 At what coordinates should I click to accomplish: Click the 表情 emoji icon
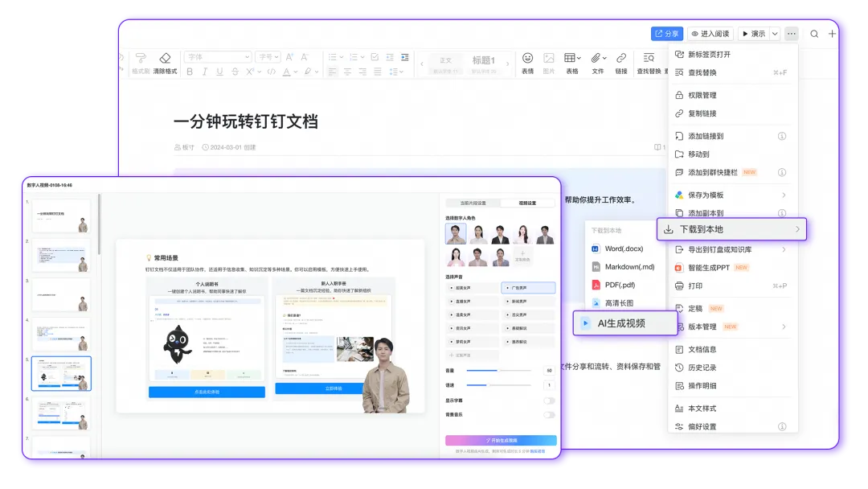click(x=527, y=58)
